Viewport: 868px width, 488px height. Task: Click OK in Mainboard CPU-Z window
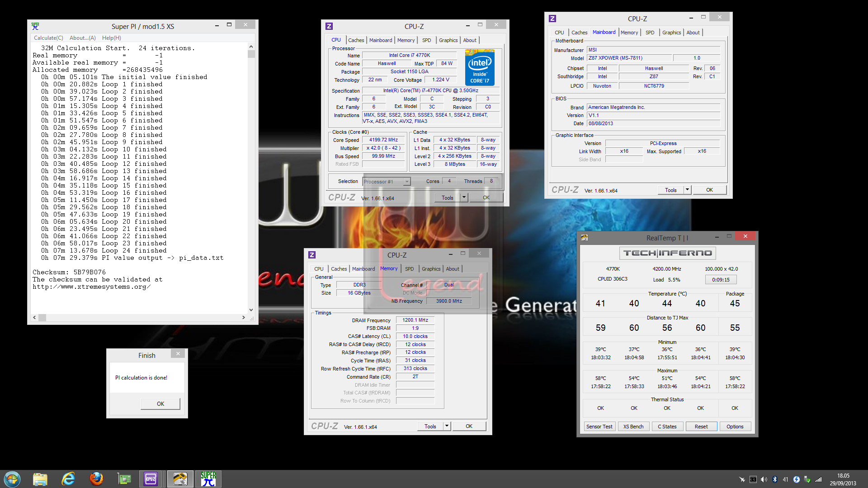tap(709, 190)
